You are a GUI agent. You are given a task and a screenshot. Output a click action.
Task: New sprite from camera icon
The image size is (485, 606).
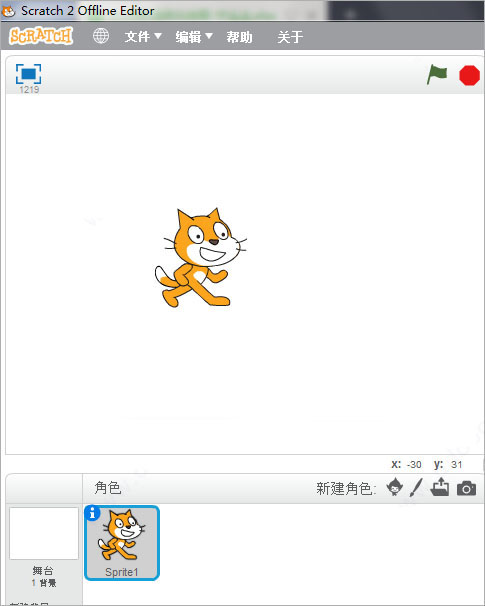466,488
